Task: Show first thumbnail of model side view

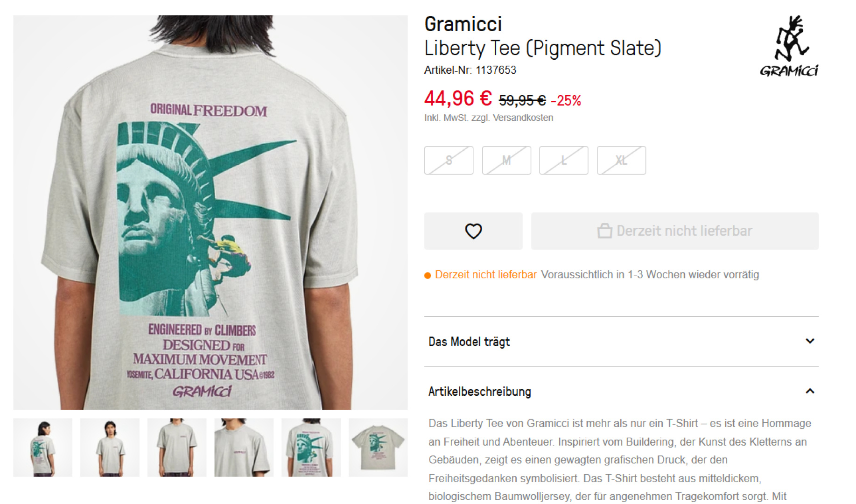Action: pyautogui.click(x=43, y=448)
